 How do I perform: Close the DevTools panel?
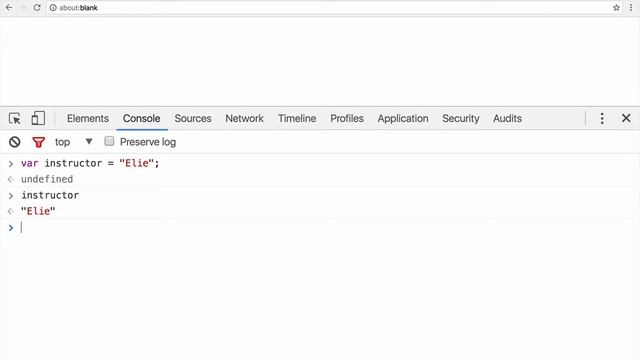click(626, 118)
